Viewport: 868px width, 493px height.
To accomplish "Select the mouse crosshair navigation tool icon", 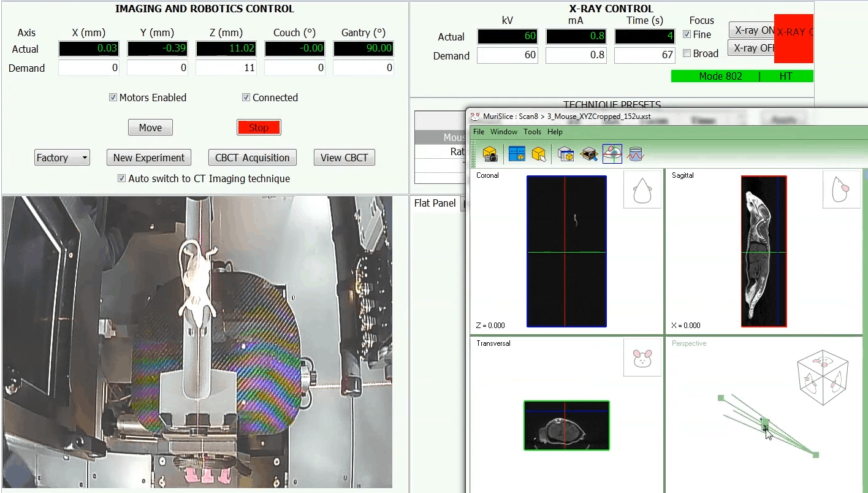I will (x=612, y=153).
